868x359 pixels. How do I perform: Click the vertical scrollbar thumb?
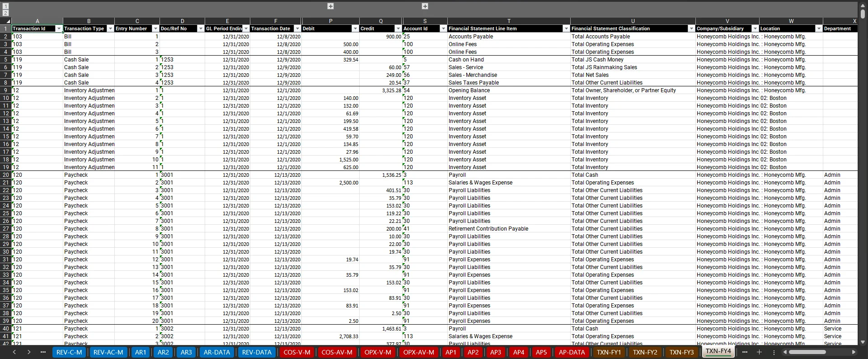[x=863, y=14]
